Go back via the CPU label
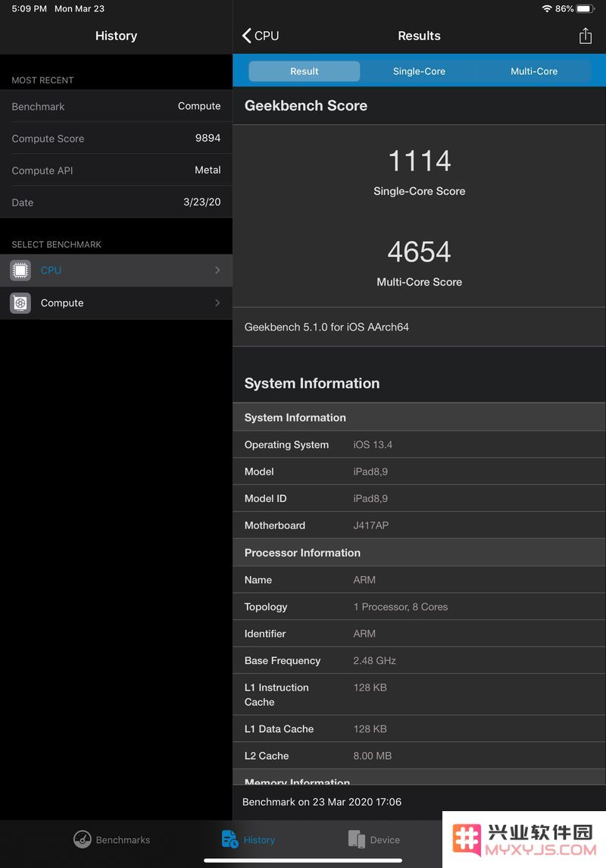The image size is (606, 868). (267, 36)
